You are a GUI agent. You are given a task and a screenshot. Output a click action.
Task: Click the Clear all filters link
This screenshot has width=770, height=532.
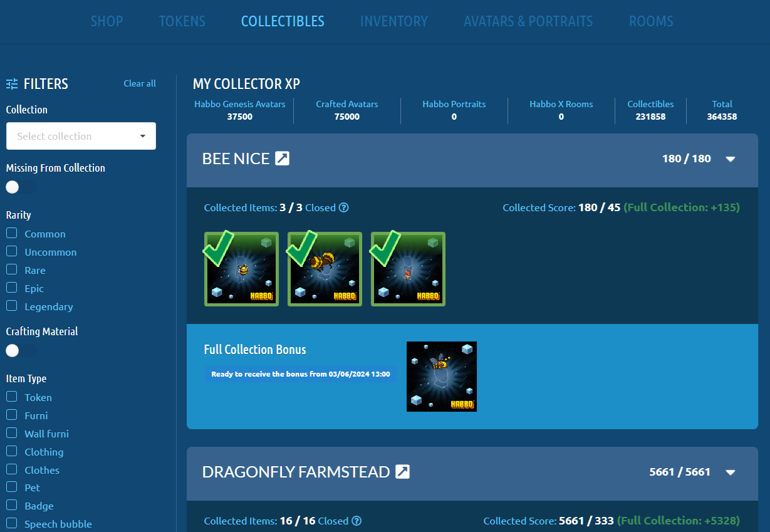click(140, 83)
